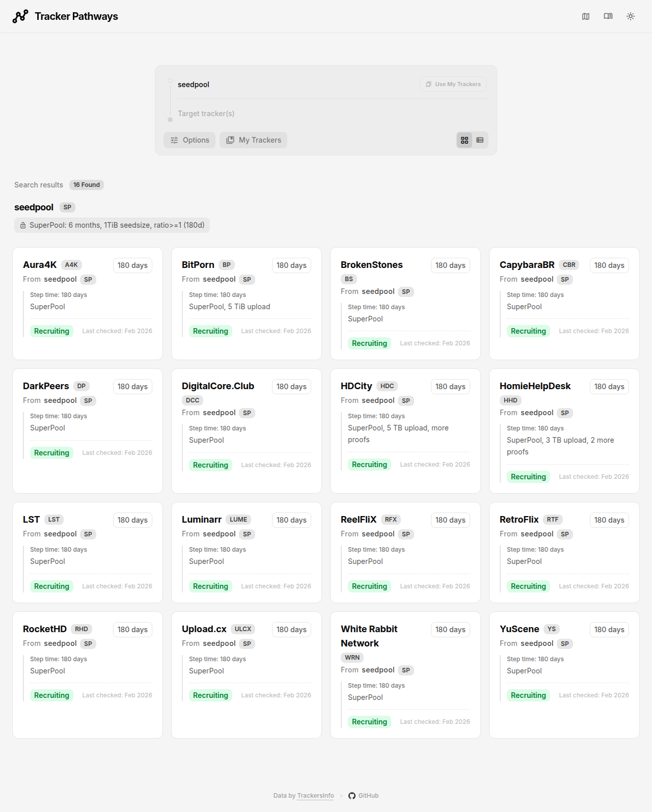Open the map view icon in header
Viewport: 652px width, 812px height.
pos(586,16)
